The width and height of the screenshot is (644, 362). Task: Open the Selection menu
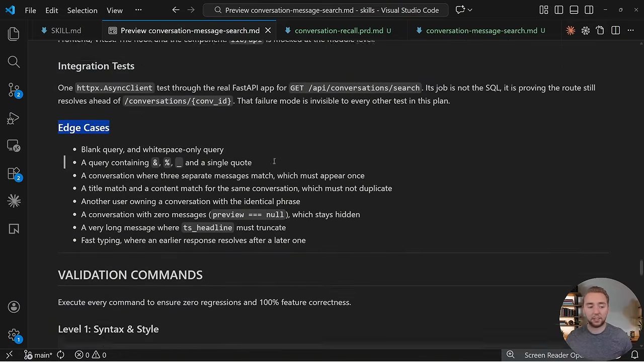point(82,10)
